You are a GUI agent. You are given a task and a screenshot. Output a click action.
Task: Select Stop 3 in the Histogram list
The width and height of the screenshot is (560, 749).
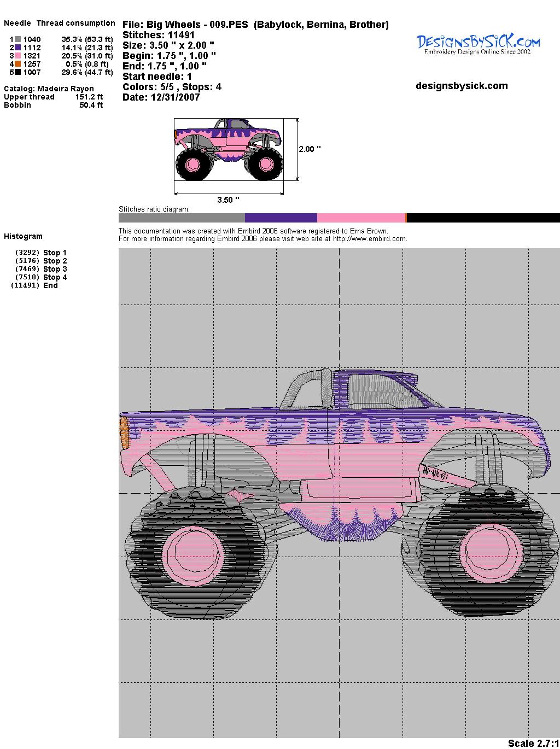[55, 269]
